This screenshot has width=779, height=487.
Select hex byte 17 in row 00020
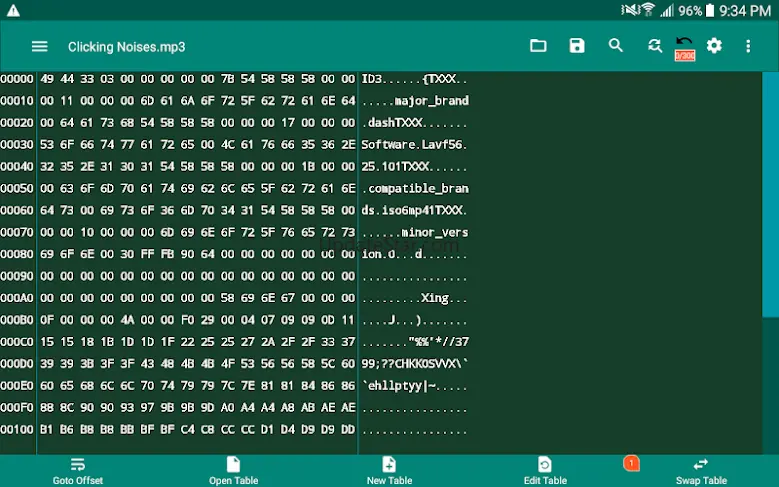pyautogui.click(x=288, y=123)
